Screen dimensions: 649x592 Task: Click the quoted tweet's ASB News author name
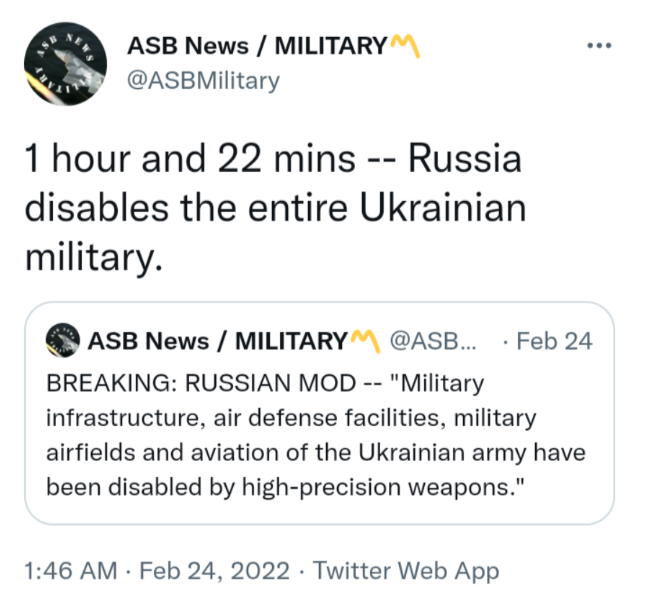click(x=217, y=341)
